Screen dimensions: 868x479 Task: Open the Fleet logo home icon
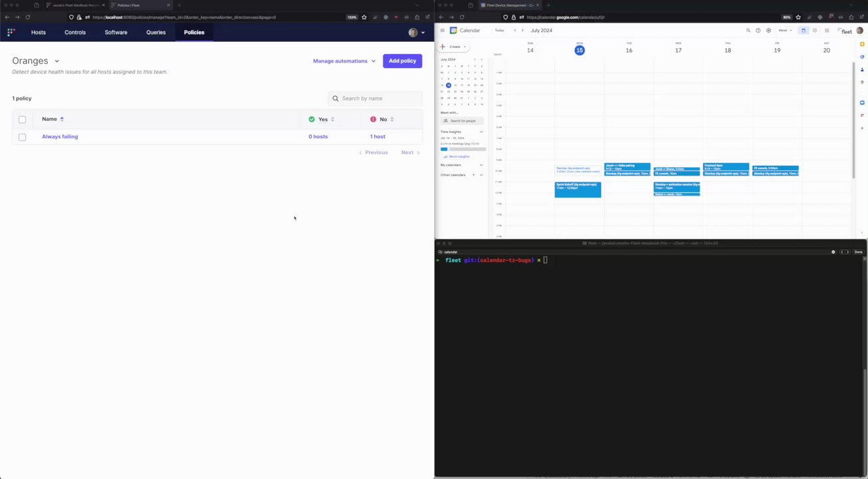tap(11, 32)
